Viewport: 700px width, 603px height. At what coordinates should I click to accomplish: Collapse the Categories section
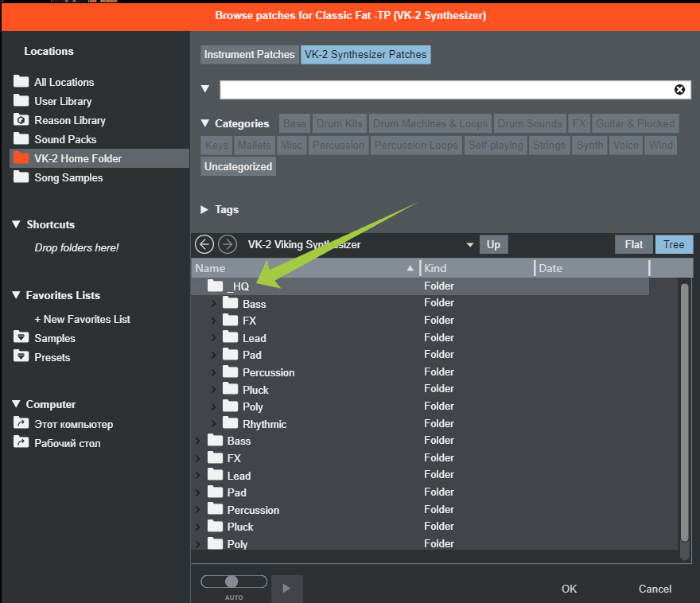pos(205,123)
